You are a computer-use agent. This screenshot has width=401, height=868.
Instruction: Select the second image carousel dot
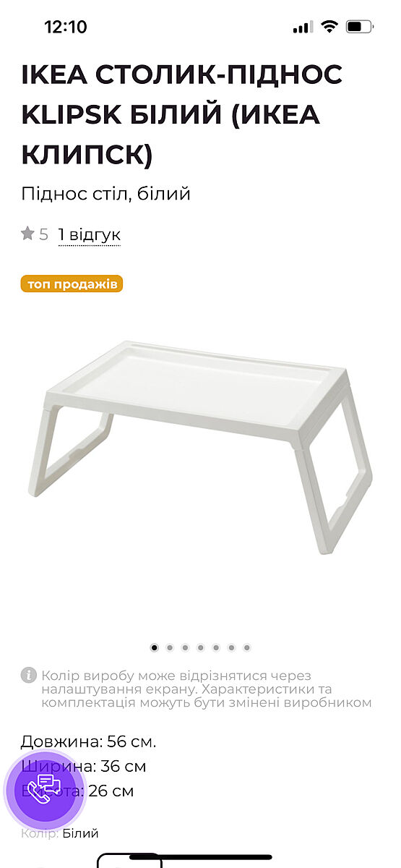pyautogui.click(x=170, y=647)
